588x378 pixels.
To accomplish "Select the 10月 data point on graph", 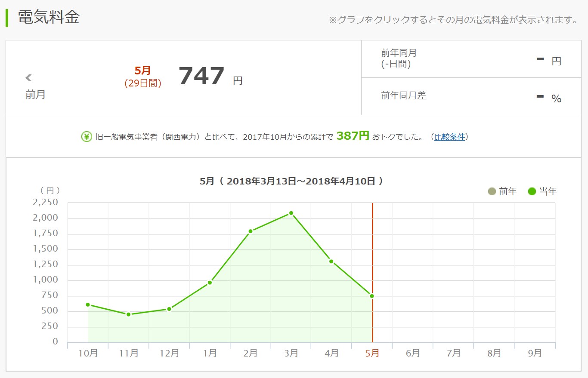I will point(88,304).
